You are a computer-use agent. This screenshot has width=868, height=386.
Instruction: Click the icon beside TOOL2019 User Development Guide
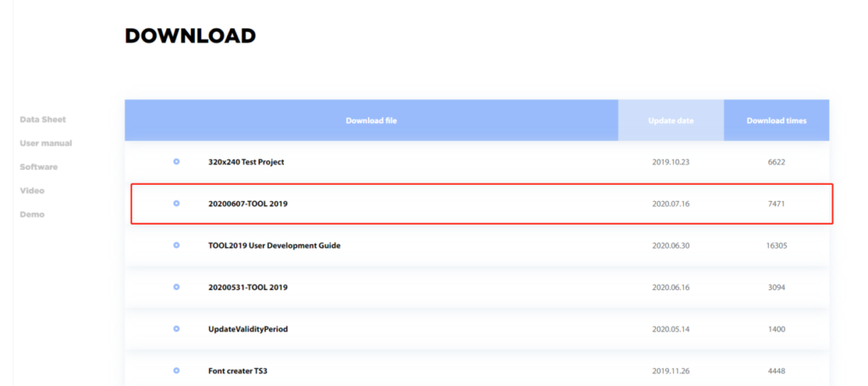click(x=176, y=245)
